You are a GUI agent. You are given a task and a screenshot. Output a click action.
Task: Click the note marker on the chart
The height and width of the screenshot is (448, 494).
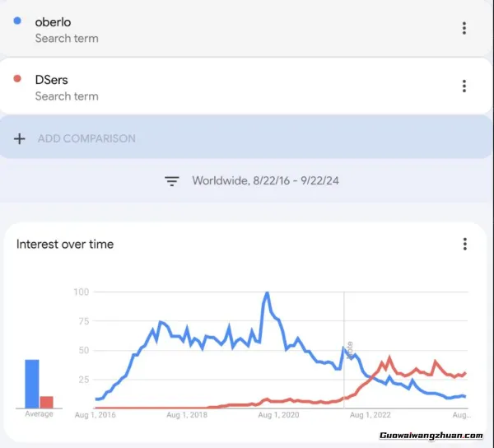click(x=349, y=348)
